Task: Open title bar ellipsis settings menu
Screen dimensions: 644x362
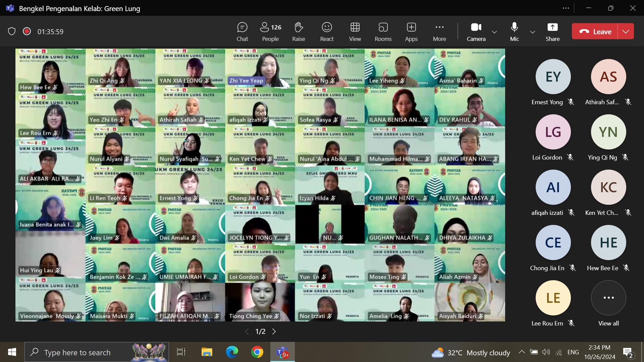Action: point(566,8)
